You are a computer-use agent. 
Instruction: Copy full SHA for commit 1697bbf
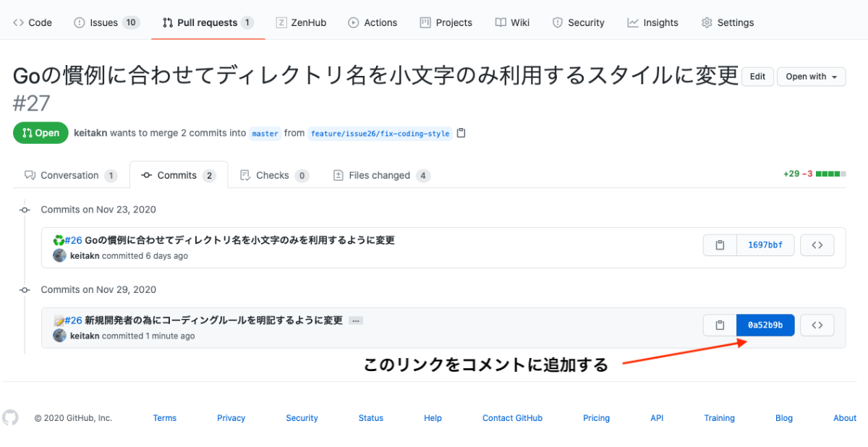click(x=720, y=245)
